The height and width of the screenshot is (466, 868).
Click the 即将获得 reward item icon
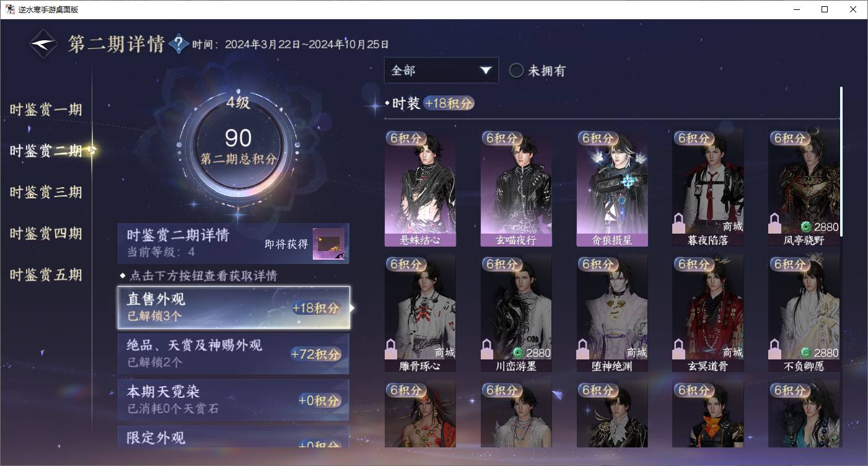tap(328, 244)
